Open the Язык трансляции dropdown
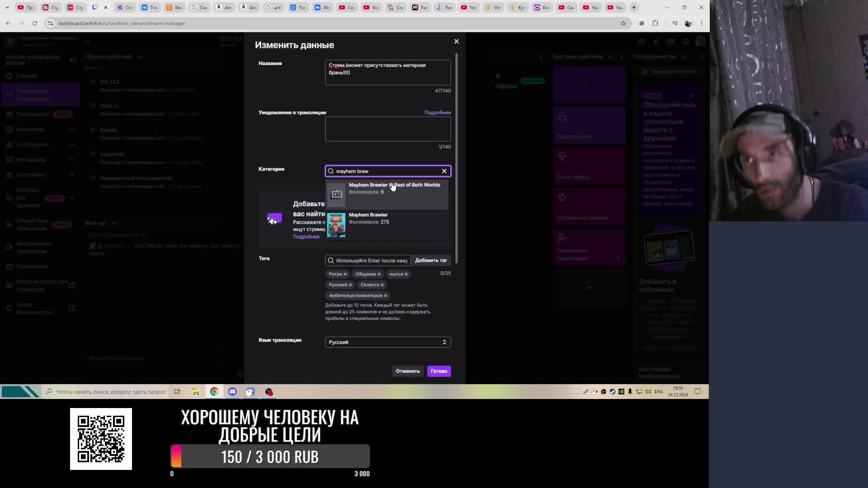 click(x=387, y=342)
